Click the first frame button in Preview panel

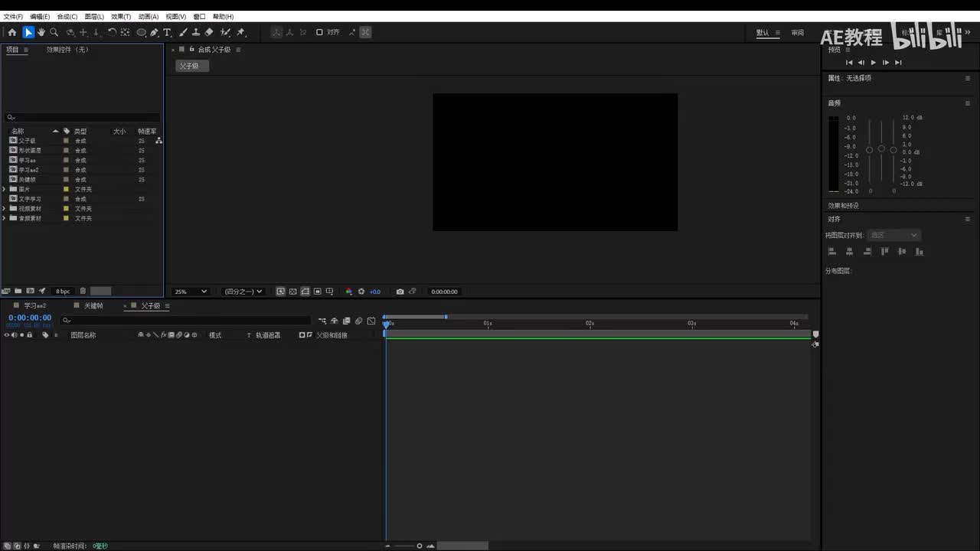(849, 62)
